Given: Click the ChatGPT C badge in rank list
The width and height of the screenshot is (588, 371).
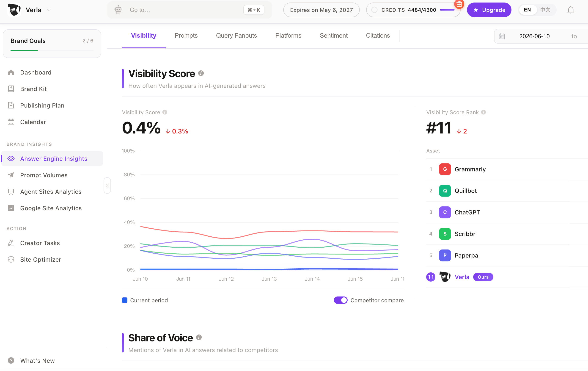Looking at the screenshot, I should (x=445, y=212).
